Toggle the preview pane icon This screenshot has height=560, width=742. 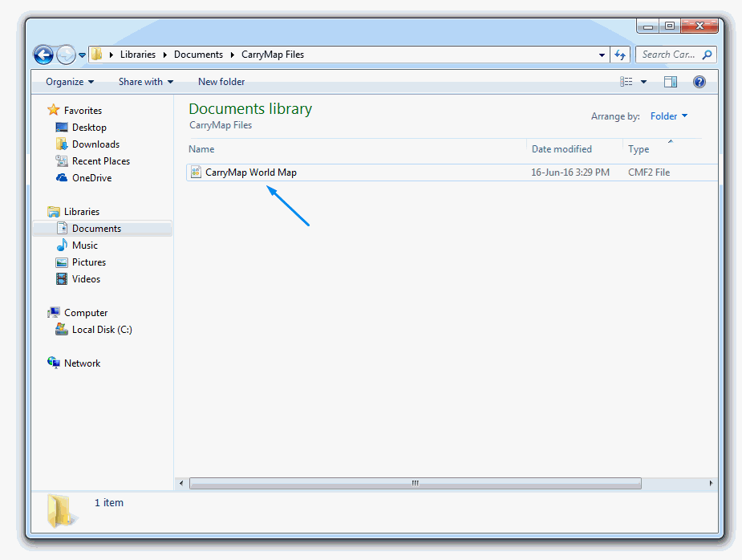coord(671,82)
